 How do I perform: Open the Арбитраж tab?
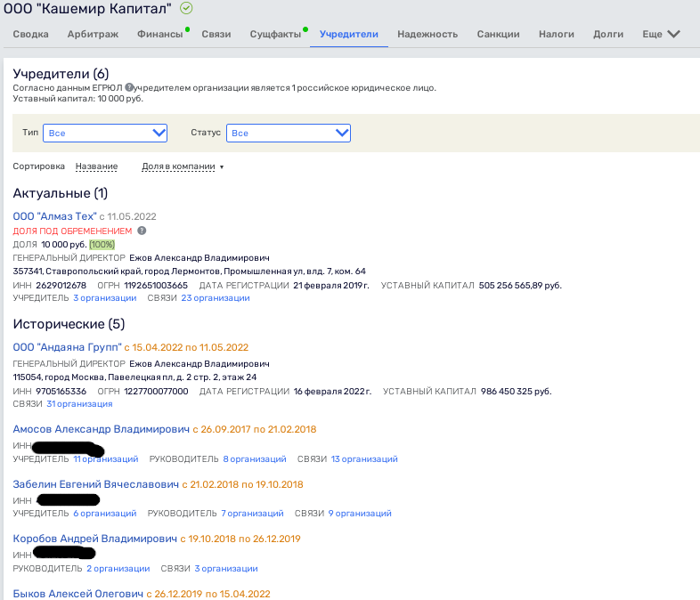pos(93,34)
